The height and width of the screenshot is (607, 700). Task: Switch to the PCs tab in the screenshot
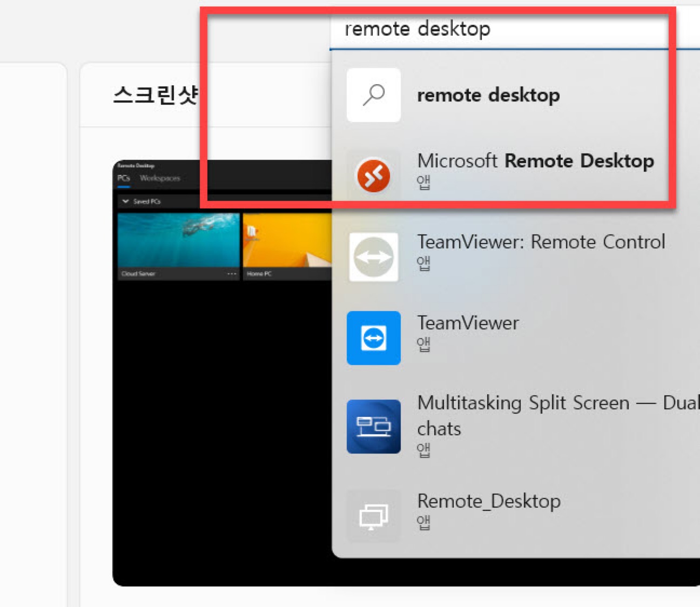click(x=124, y=178)
